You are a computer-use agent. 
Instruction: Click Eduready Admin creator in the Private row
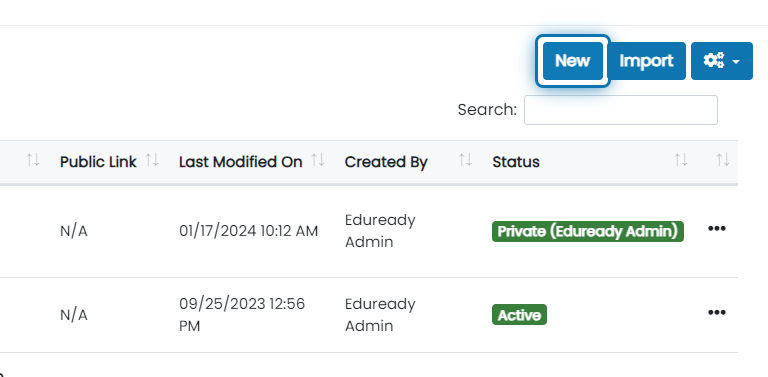[x=380, y=231]
